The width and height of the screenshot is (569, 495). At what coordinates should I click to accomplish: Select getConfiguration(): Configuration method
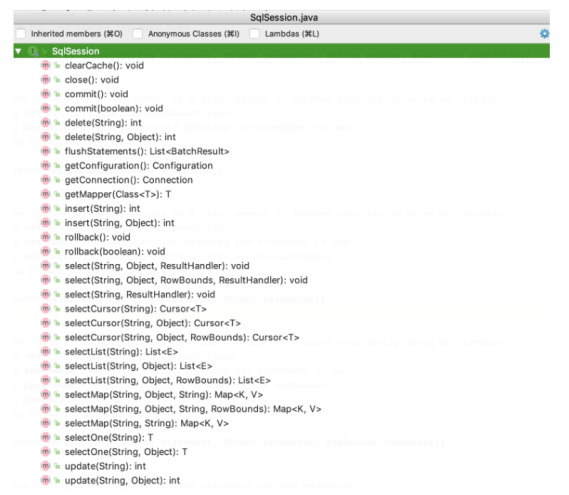point(139,165)
